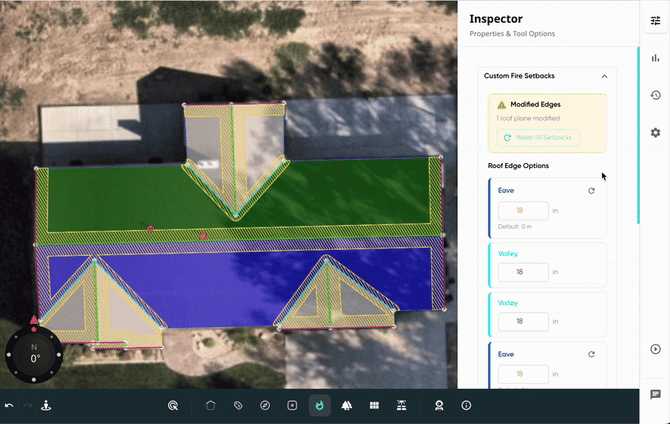Select the solar panel grid tool
This screenshot has width=670, height=424.
click(x=373, y=405)
